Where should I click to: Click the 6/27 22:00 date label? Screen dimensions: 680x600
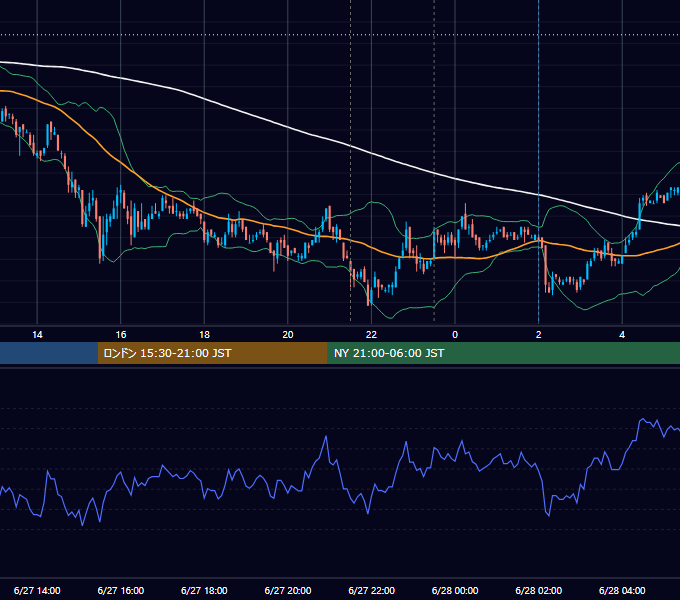(x=372, y=590)
